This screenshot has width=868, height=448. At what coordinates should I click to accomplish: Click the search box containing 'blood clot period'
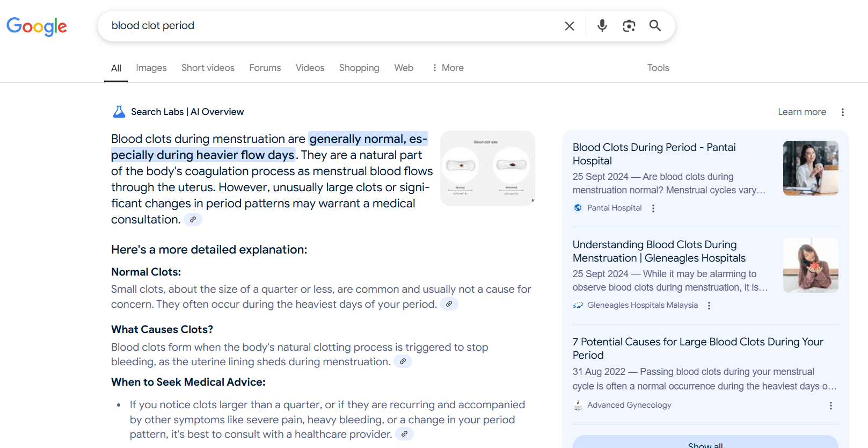tap(333, 26)
